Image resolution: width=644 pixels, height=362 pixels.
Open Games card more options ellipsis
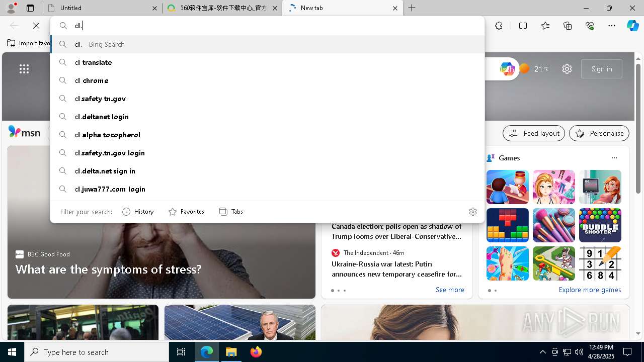[x=614, y=158]
